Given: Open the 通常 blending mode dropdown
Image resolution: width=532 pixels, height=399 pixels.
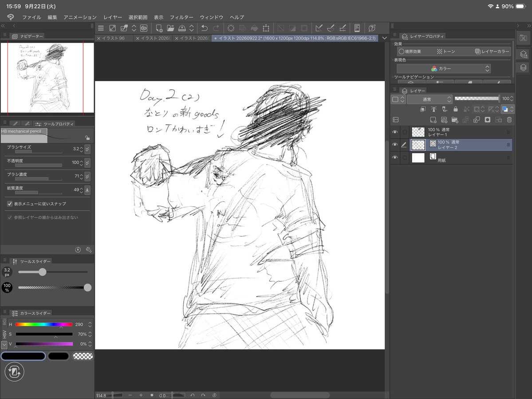Looking at the screenshot, I should click(x=430, y=99).
